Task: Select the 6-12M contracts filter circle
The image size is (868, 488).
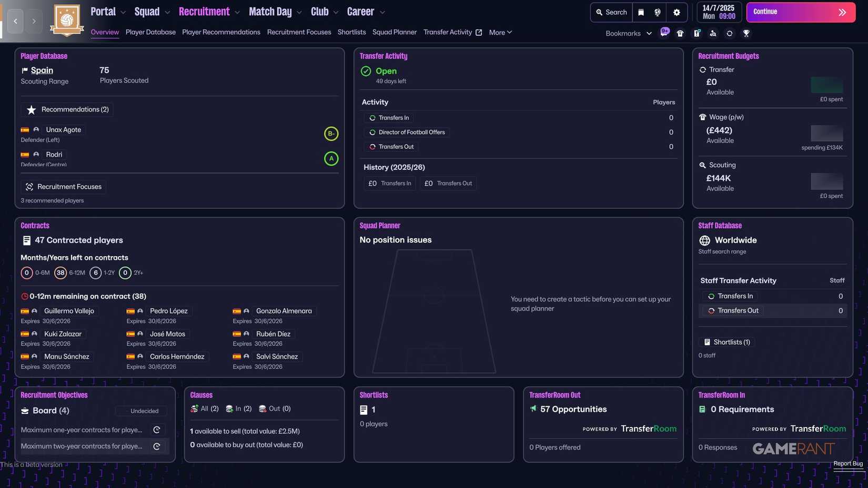Action: (60, 272)
